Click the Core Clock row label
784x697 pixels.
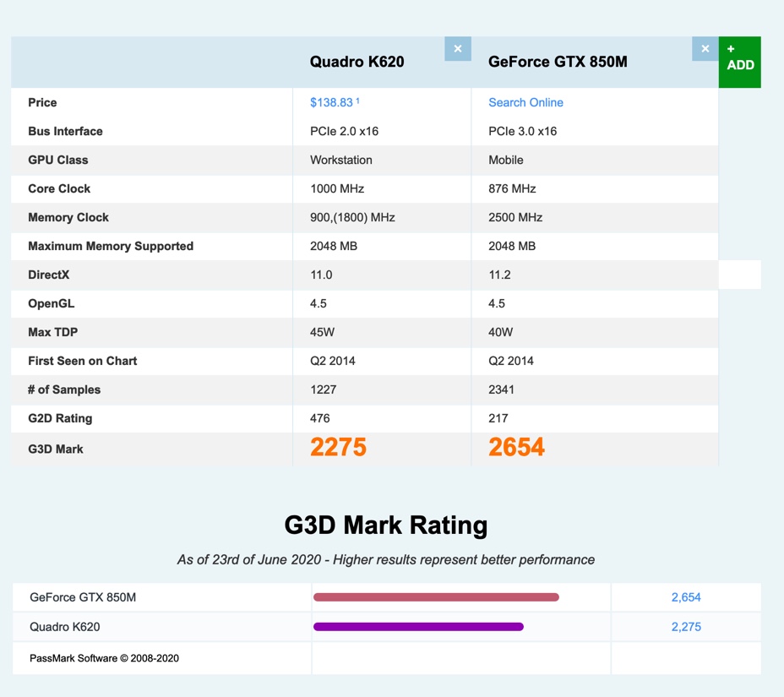tap(59, 188)
